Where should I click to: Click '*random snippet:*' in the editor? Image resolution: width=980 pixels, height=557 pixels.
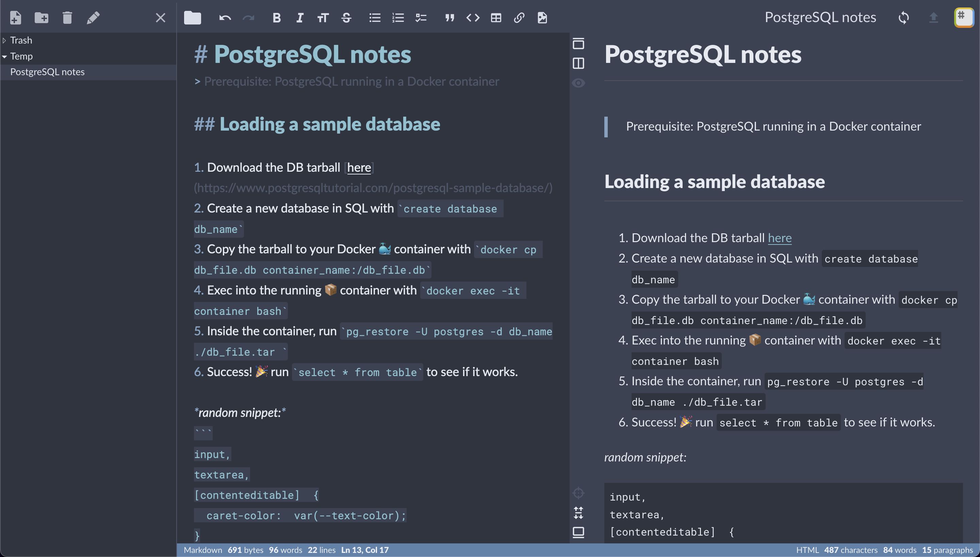(x=240, y=413)
